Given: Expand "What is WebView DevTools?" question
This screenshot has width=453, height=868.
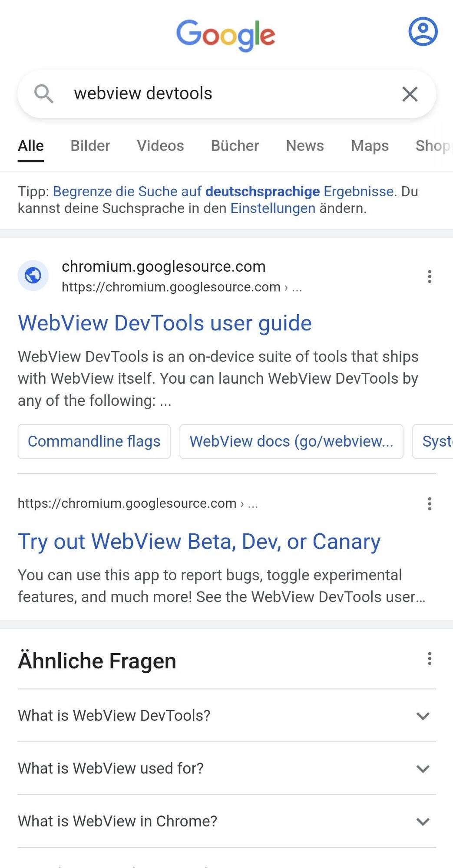Looking at the screenshot, I should click(227, 715).
